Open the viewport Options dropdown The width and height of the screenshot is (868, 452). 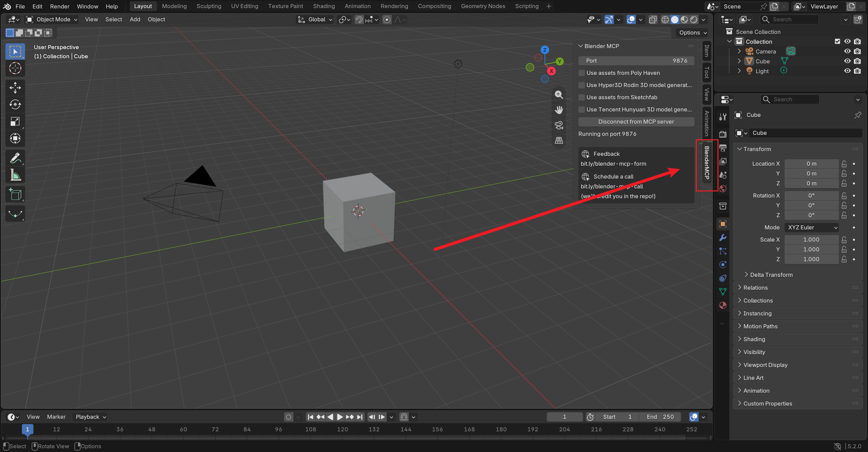(x=693, y=33)
